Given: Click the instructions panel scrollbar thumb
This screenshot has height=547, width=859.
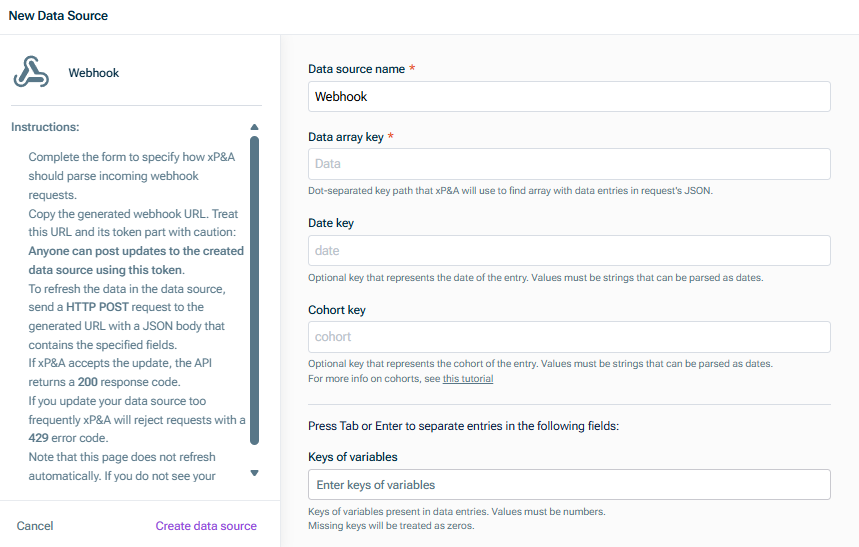Looking at the screenshot, I should [254, 290].
